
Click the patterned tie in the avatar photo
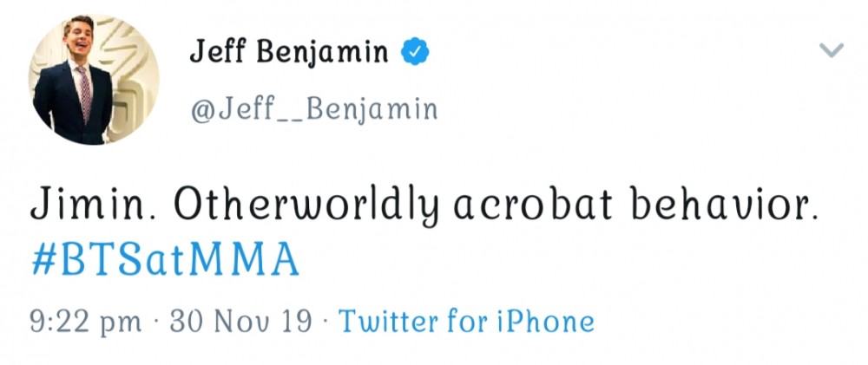tap(84, 93)
